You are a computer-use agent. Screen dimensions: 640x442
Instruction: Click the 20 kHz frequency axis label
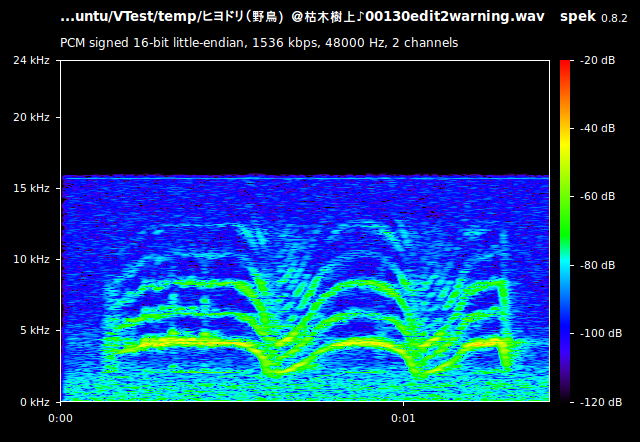(x=31, y=118)
